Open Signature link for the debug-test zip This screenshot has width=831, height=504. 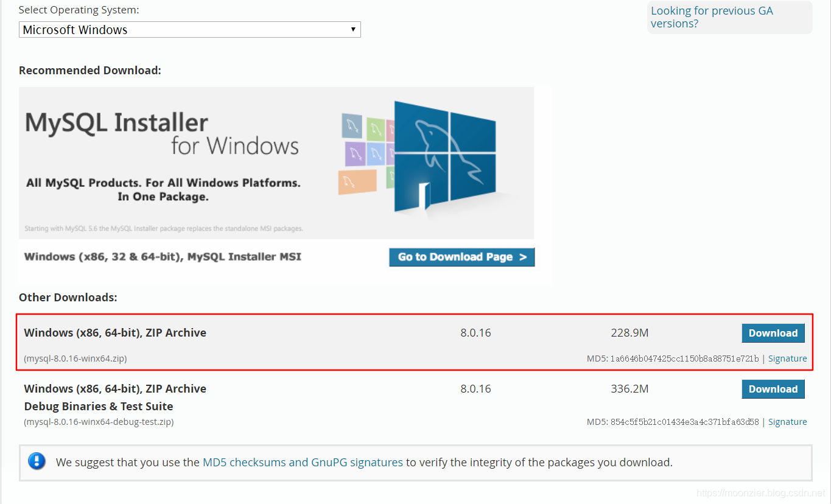point(787,422)
